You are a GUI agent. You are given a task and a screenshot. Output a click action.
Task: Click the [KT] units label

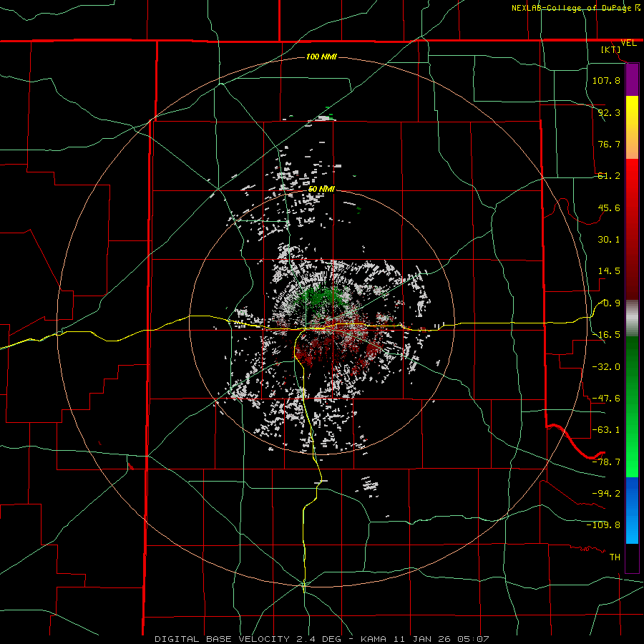[611, 49]
